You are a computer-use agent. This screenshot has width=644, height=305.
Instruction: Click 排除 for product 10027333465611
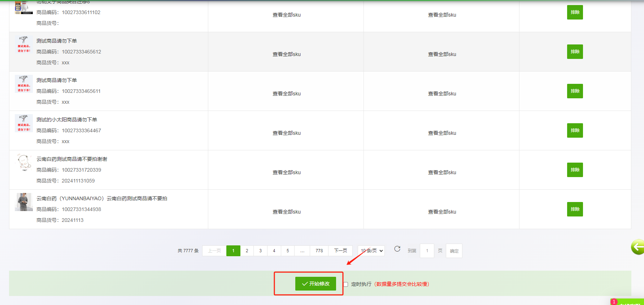575,91
